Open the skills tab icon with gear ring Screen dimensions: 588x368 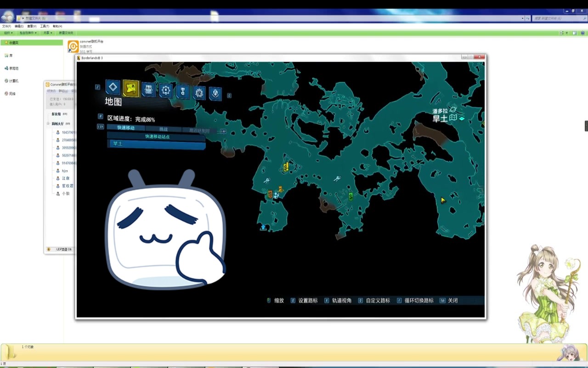(166, 90)
